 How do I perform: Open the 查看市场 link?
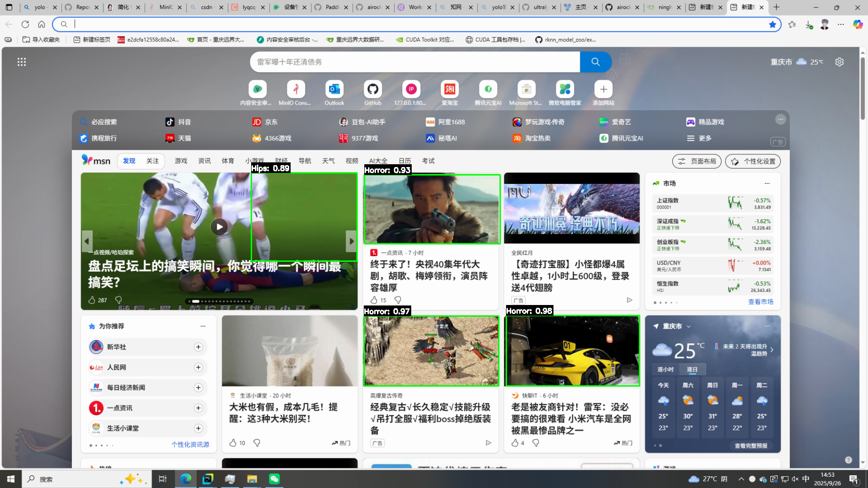point(760,302)
